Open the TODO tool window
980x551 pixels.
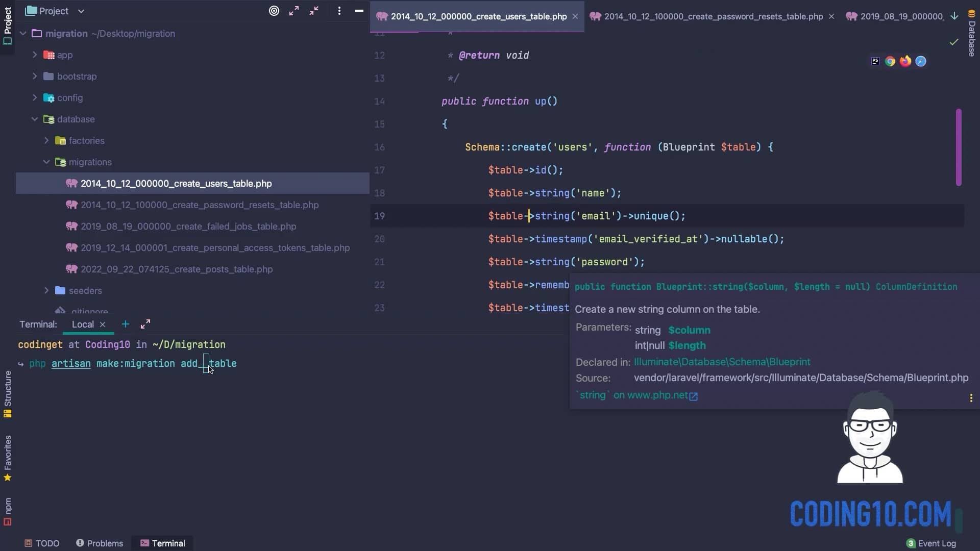coord(42,543)
